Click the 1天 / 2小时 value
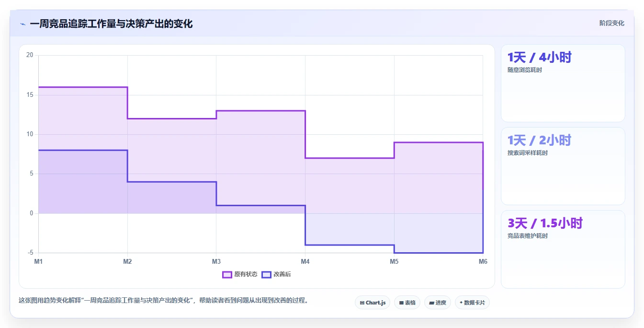 point(540,141)
